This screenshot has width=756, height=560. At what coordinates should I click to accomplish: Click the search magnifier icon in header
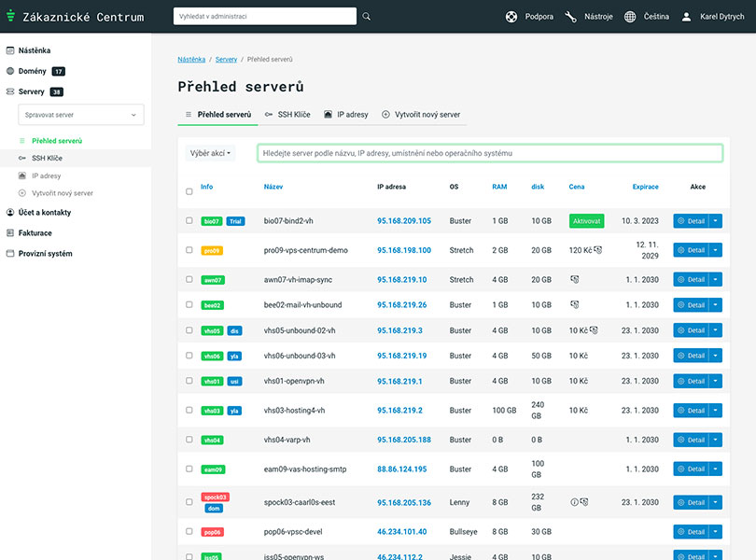tap(366, 17)
